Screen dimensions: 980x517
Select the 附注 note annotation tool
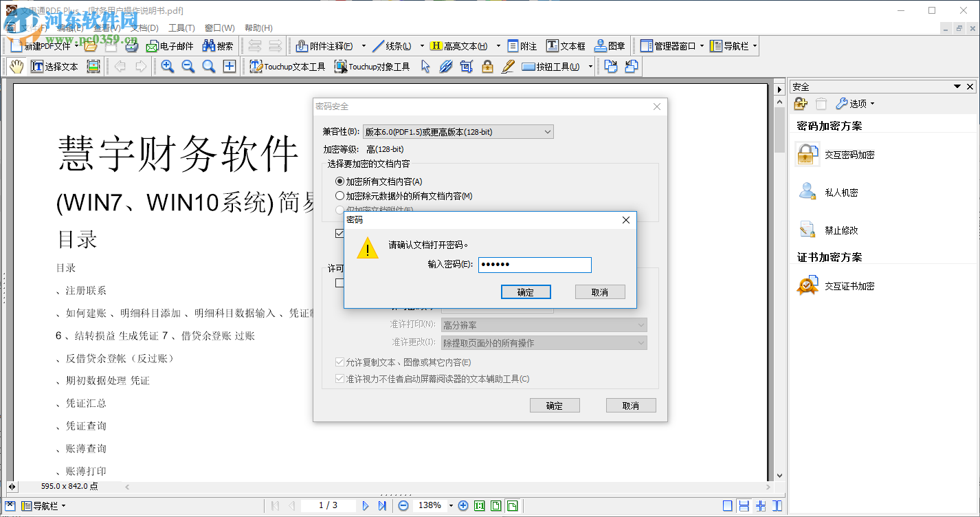click(522, 45)
